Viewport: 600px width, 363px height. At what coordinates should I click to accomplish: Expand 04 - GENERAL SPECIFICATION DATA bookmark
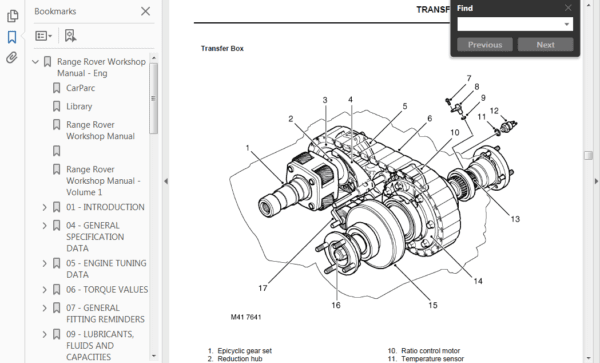[44, 226]
